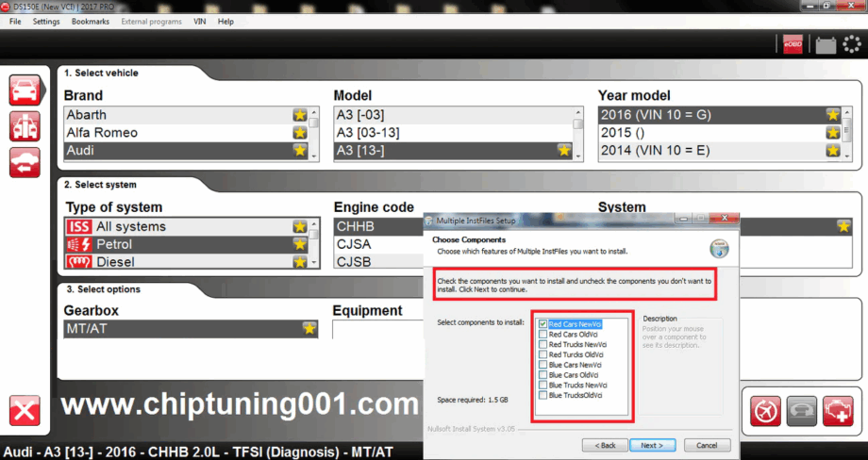Click the battery status icon
The height and width of the screenshot is (460, 868).
click(826, 43)
